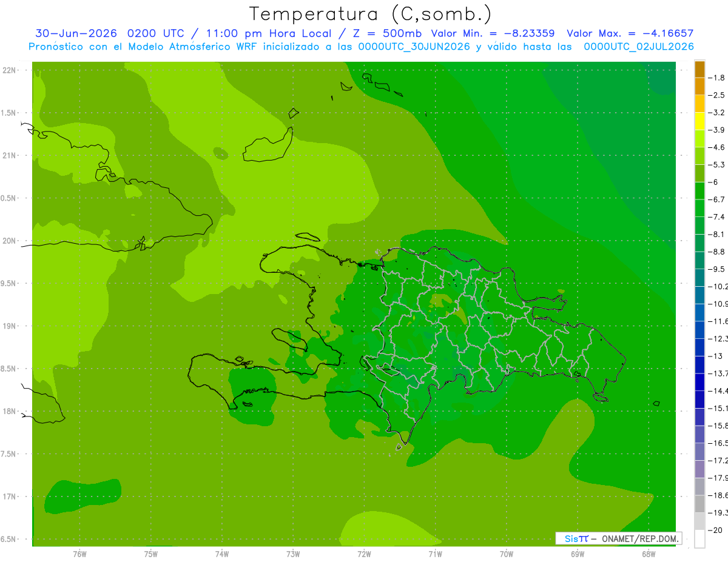
Task: Select the 'Z = 500mb' level text
Action: [x=388, y=33]
